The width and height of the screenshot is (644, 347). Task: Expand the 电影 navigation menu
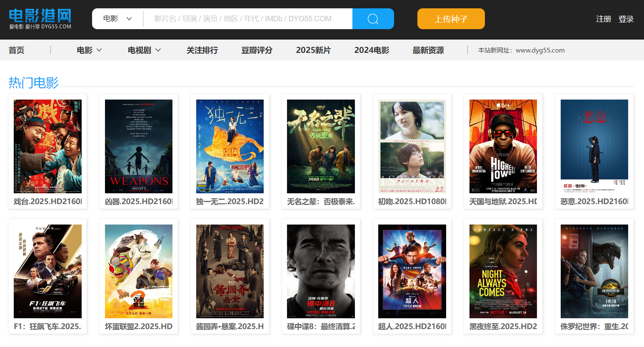click(x=89, y=50)
